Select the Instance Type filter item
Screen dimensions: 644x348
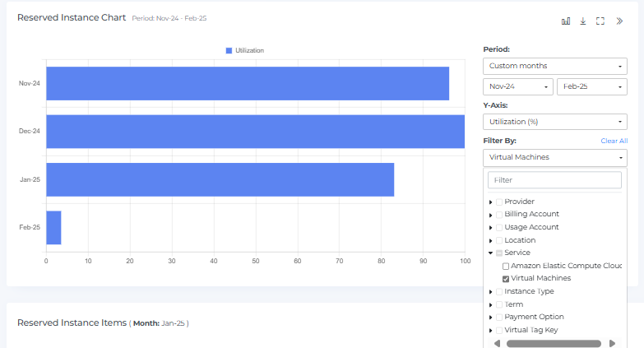click(529, 291)
